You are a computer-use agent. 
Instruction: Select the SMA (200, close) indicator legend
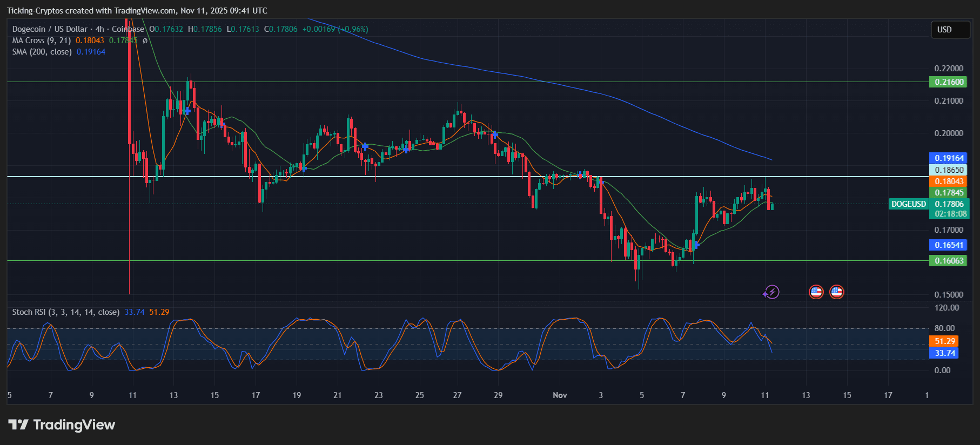pyautogui.click(x=42, y=52)
